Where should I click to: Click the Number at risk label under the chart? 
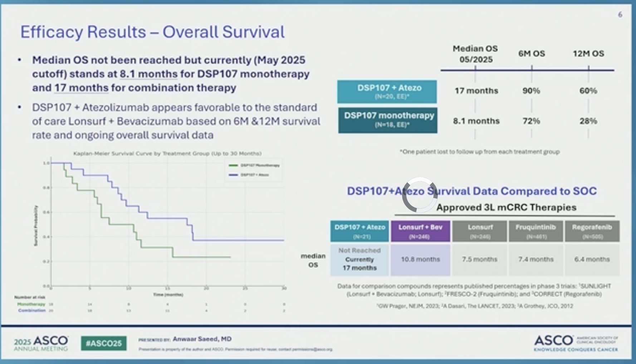pos(30,297)
